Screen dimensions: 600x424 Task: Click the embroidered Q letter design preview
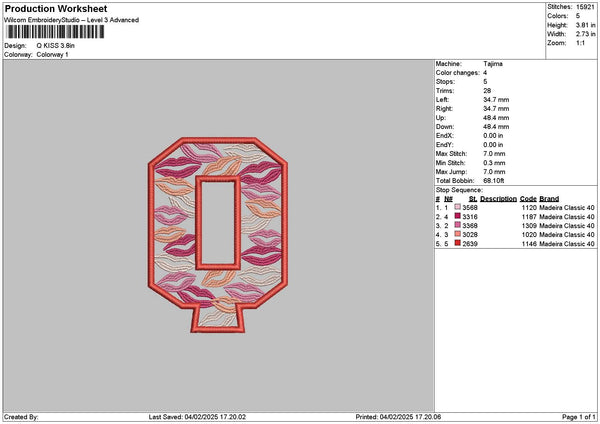pyautogui.click(x=218, y=235)
